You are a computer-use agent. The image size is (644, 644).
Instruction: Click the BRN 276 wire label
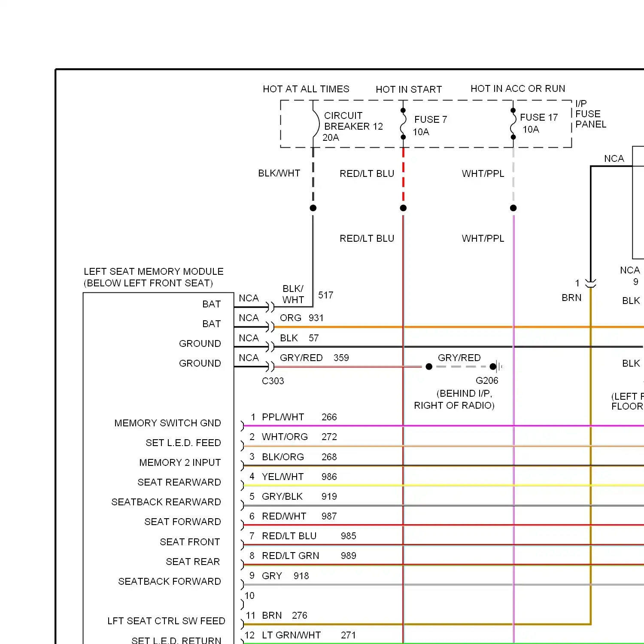click(285, 615)
